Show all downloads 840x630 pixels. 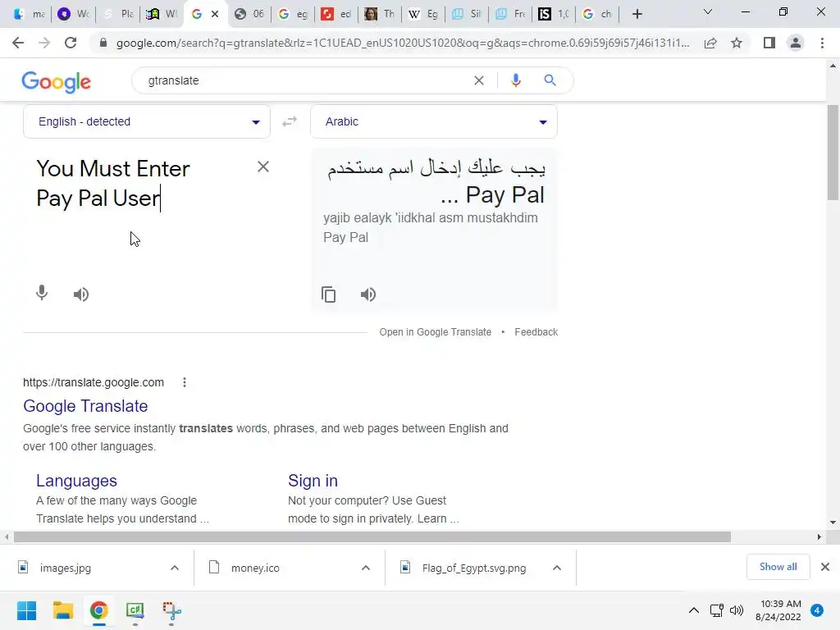coord(778,567)
